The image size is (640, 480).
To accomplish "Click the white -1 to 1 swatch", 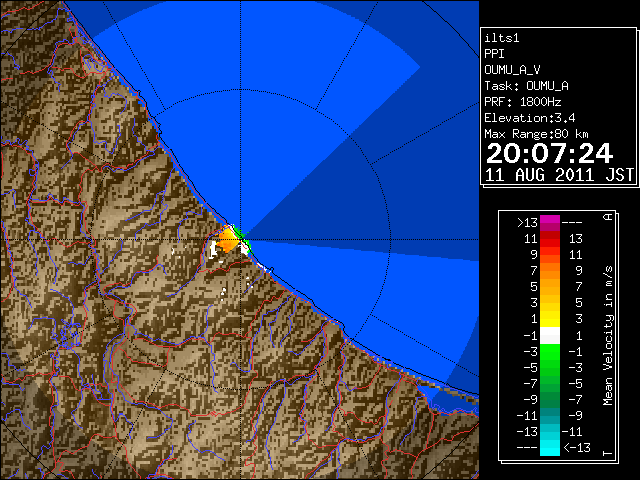I will (x=550, y=336).
